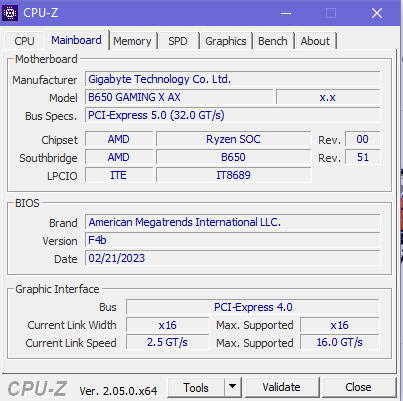403x401 pixels.
Task: Click Current Link Speed value 2.5 GT/s
Action: tap(167, 343)
